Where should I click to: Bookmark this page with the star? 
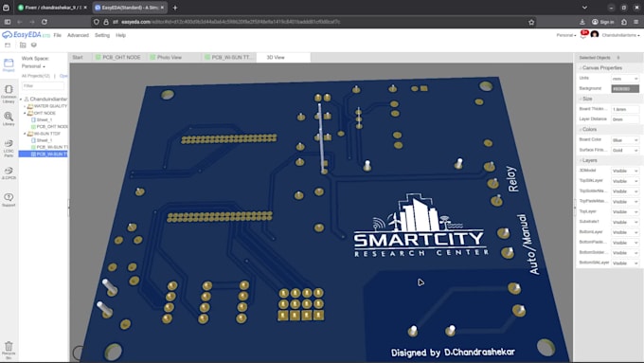531,22
